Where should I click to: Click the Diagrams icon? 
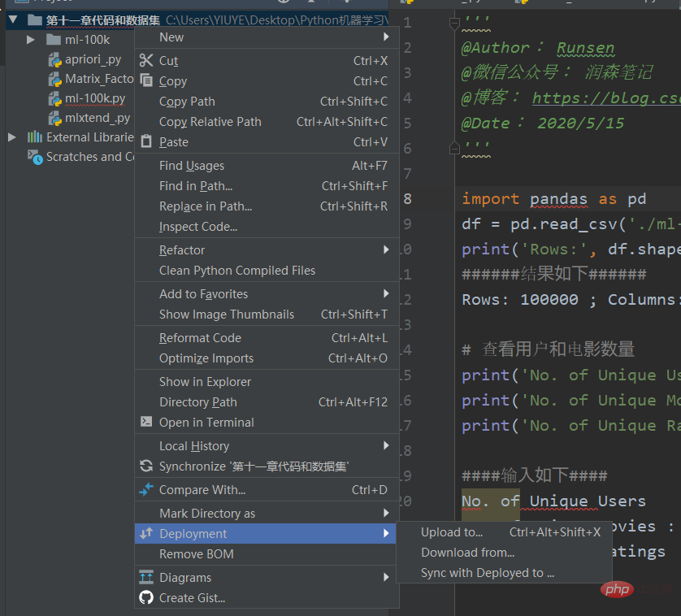coord(146,577)
